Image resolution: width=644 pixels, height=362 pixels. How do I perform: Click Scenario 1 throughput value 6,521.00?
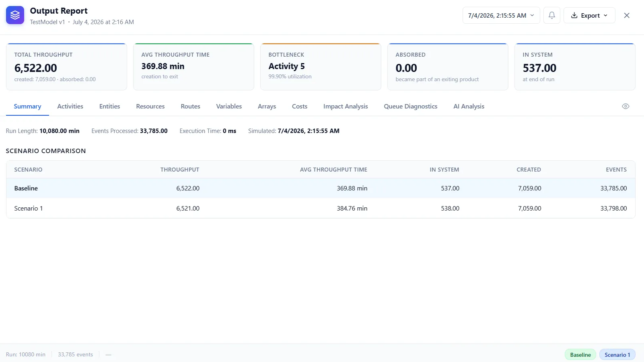point(188,208)
